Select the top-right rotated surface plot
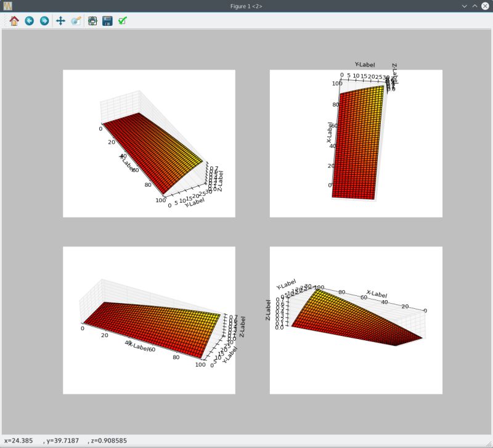Viewport: 493px width, 448px height. tap(357, 142)
